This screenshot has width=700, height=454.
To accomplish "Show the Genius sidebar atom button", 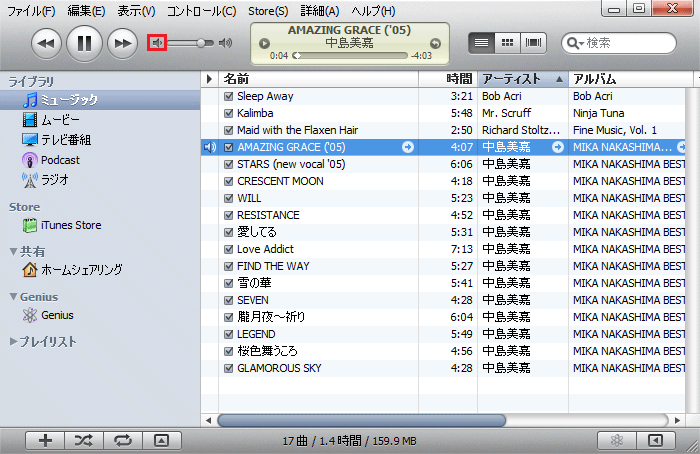I will pyautogui.click(x=616, y=440).
